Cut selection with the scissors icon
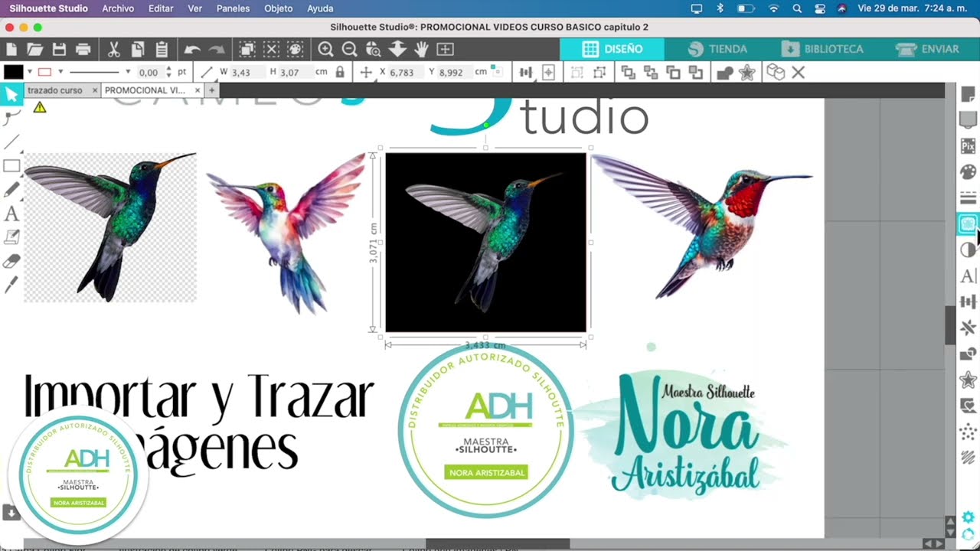Image resolution: width=980 pixels, height=551 pixels. [113, 49]
